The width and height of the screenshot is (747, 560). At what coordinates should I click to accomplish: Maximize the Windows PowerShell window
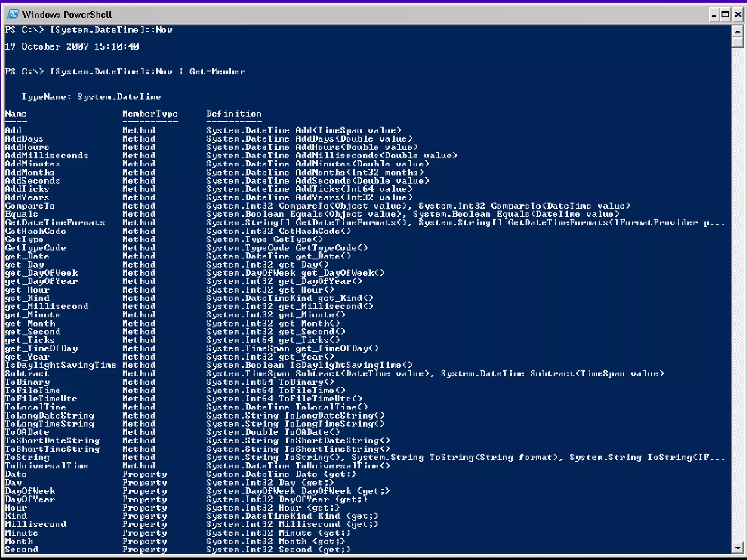725,15
